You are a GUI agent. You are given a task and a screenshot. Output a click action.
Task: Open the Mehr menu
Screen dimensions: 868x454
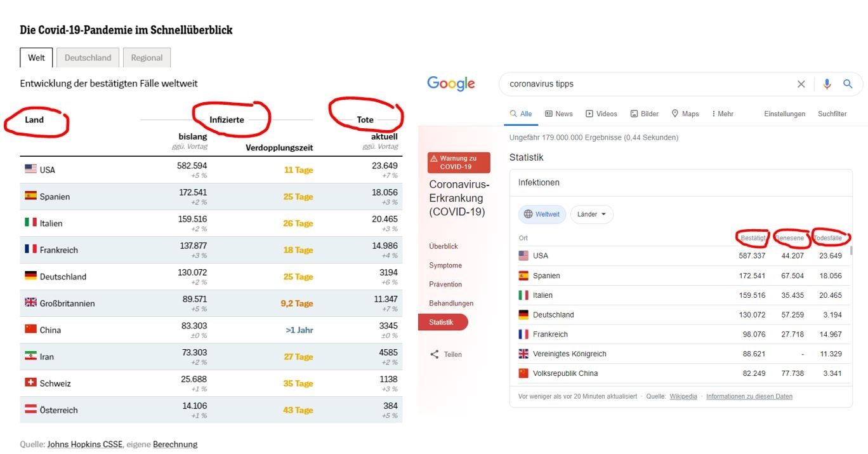pyautogui.click(x=722, y=114)
